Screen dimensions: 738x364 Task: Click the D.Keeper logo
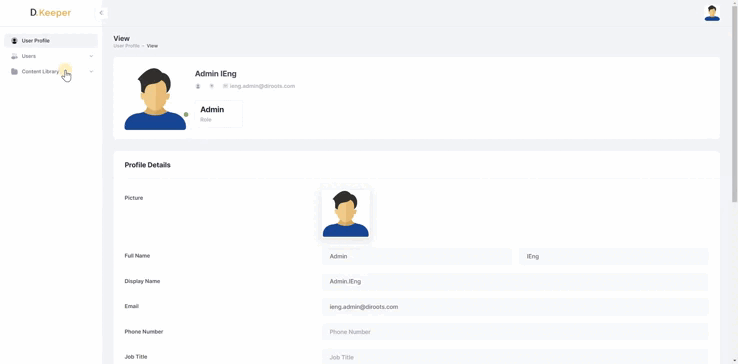50,13
